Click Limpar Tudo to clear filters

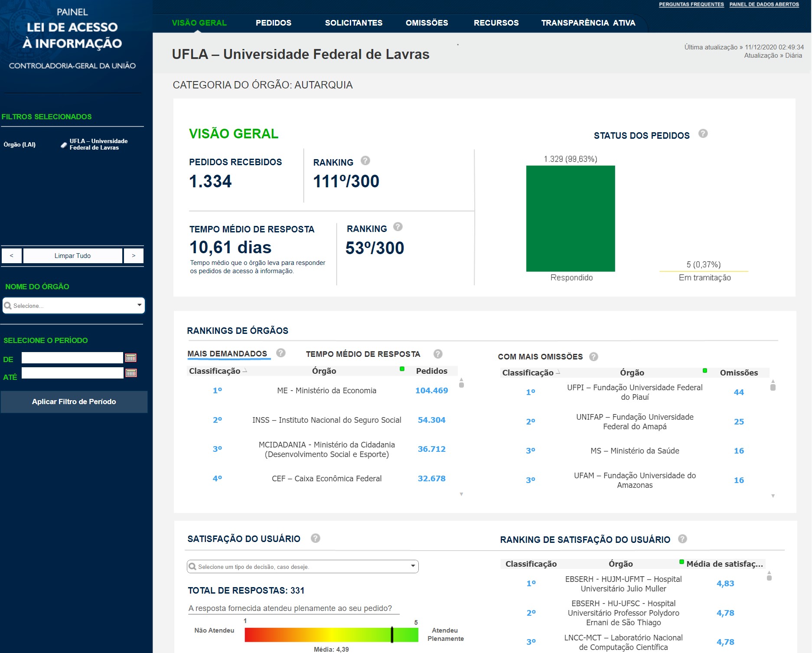(x=72, y=256)
